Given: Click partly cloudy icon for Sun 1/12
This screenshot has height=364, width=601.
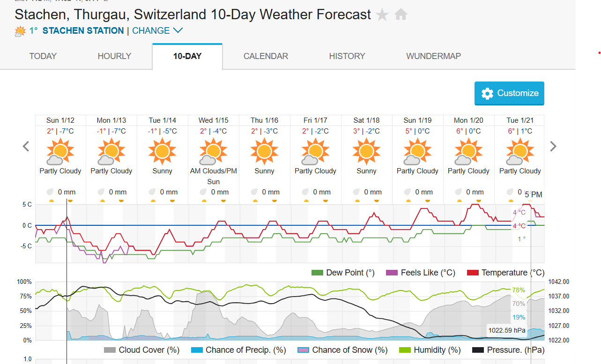Looking at the screenshot, I should pyautogui.click(x=60, y=152).
